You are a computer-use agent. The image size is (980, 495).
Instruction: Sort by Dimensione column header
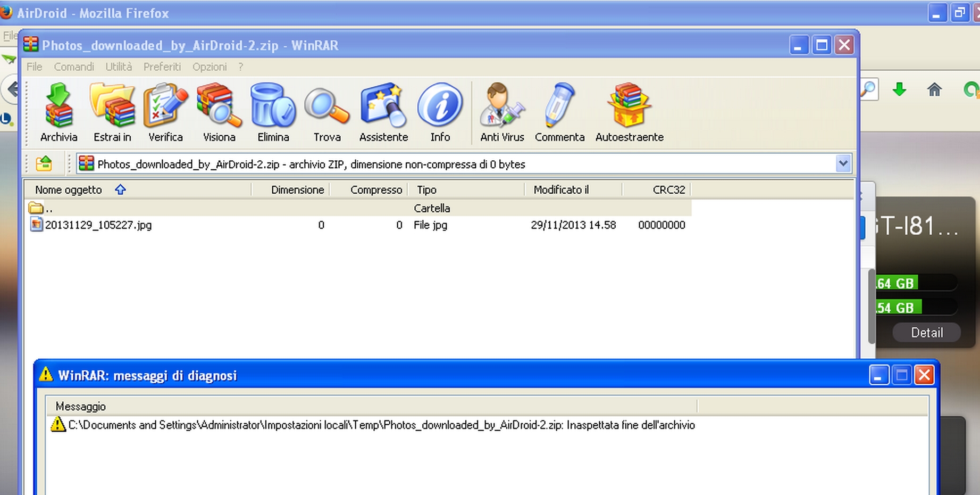(x=290, y=189)
